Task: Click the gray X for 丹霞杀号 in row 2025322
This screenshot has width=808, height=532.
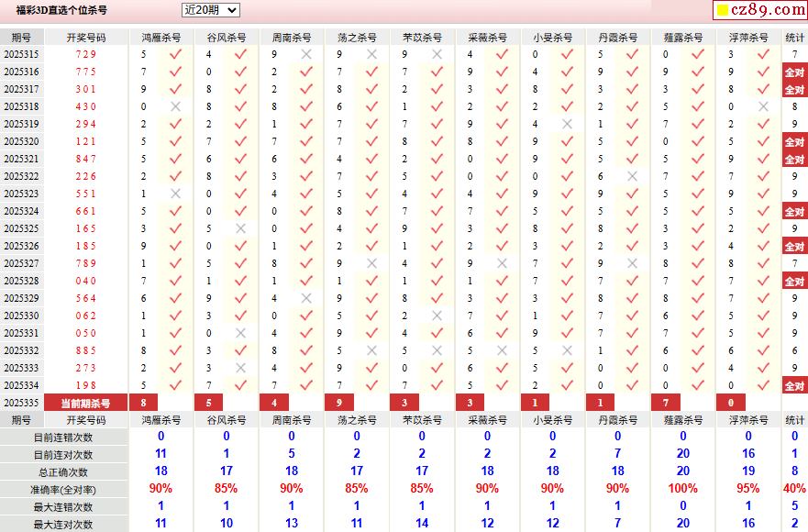Action: 633,176
